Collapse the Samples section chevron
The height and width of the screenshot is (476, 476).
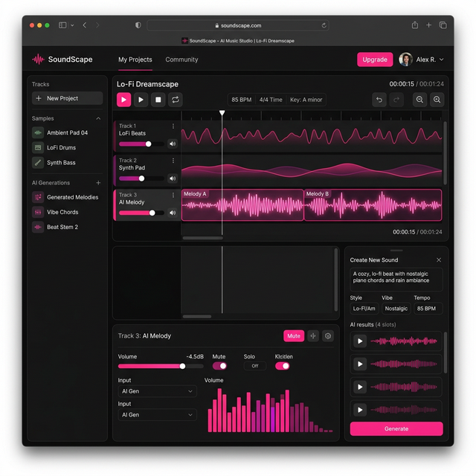(x=98, y=118)
